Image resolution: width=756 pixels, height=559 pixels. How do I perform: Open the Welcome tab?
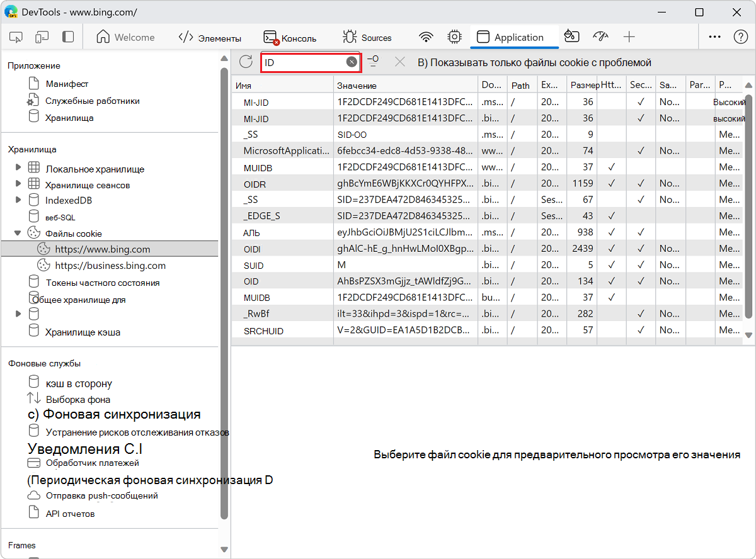tap(125, 37)
